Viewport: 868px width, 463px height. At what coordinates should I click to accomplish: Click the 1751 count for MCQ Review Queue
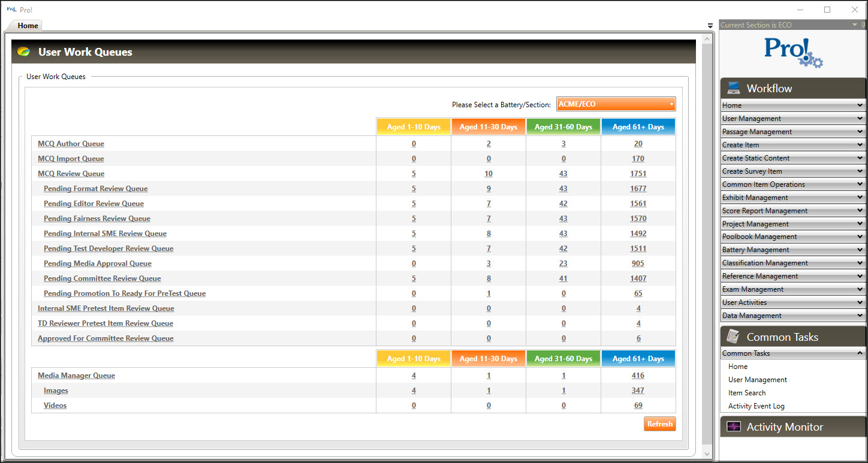(638, 174)
